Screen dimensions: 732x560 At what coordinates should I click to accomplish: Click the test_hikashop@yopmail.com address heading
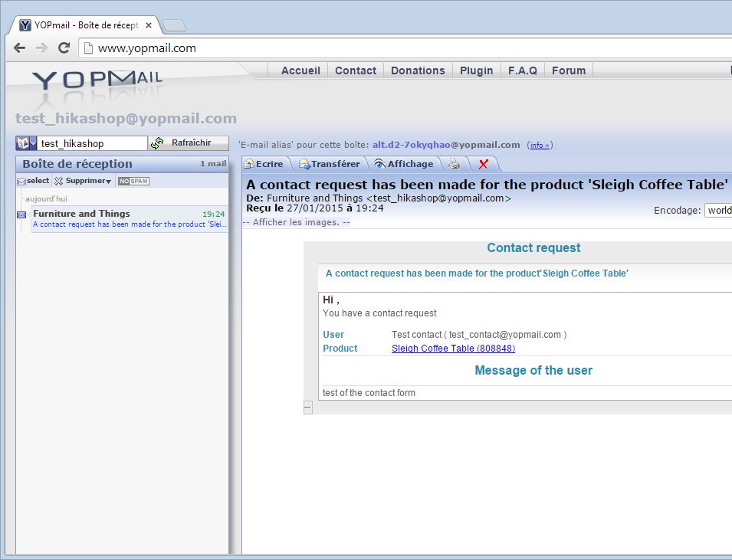[126, 119]
